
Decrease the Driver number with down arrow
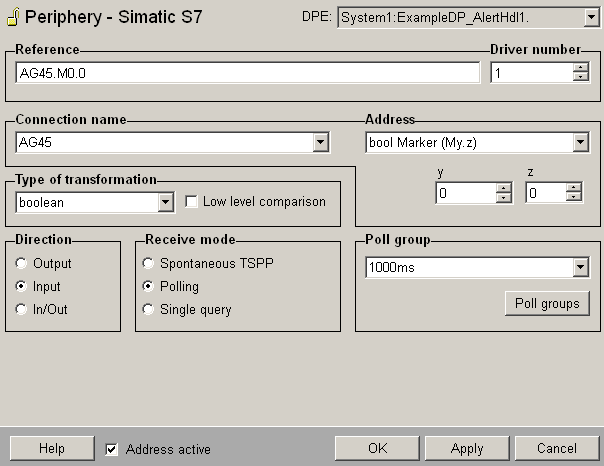581,78
